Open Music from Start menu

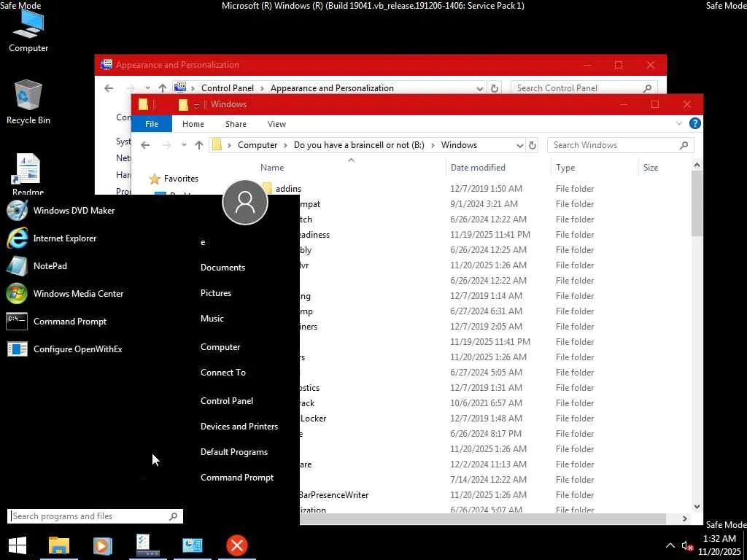pyautogui.click(x=212, y=319)
